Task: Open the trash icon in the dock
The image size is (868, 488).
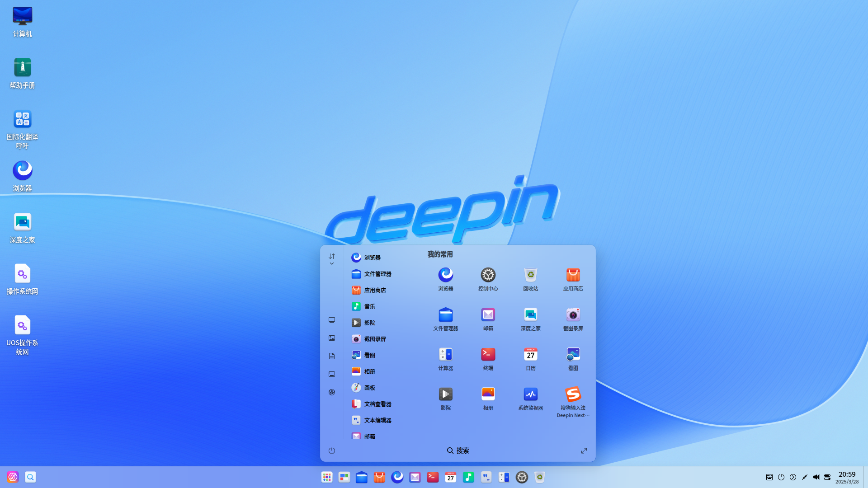Action: click(x=539, y=477)
